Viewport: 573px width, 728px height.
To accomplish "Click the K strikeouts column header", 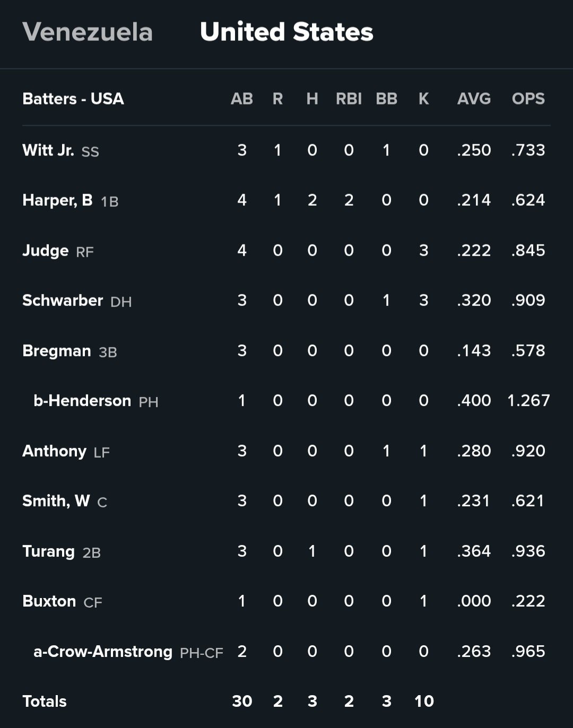I will click(x=423, y=99).
